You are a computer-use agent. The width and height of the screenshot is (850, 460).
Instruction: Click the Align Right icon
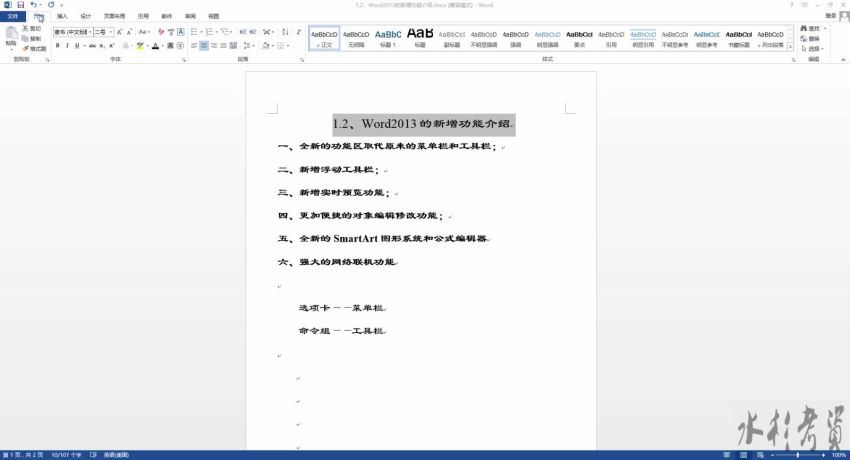(214, 46)
